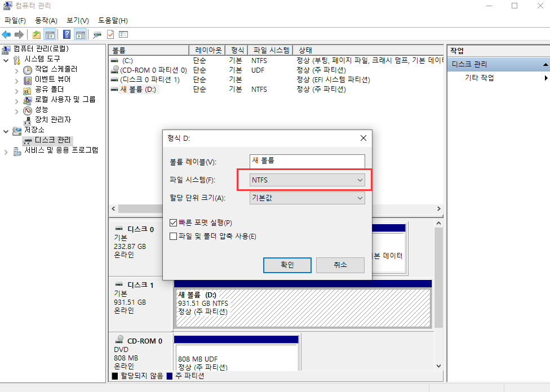The height and width of the screenshot is (392, 550).
Task: Click the CD-ROM 0 partition icon in list
Action: [114, 70]
